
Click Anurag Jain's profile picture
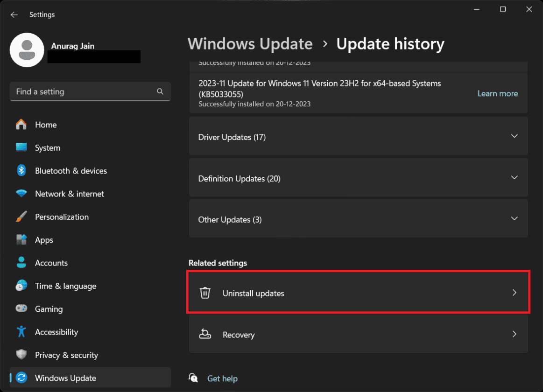[27, 49]
